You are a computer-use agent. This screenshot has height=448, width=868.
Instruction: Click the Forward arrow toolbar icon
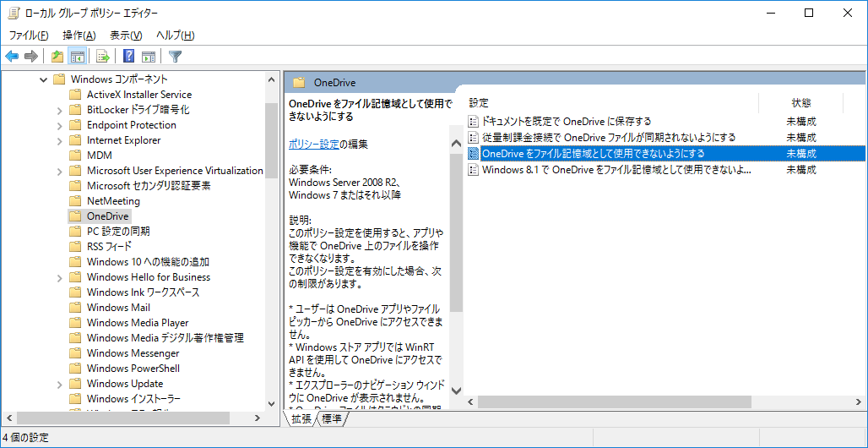[x=31, y=56]
